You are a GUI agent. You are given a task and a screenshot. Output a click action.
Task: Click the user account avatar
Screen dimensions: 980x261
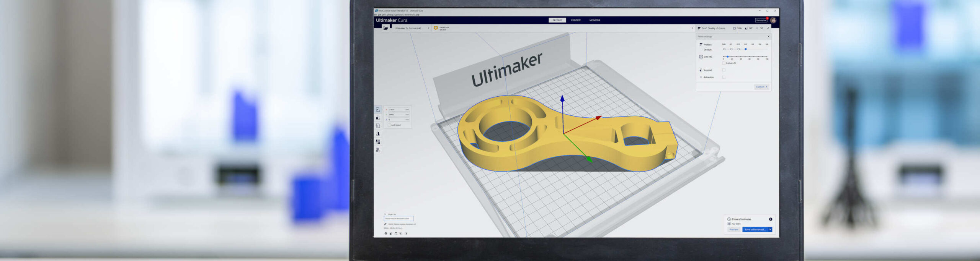(773, 20)
